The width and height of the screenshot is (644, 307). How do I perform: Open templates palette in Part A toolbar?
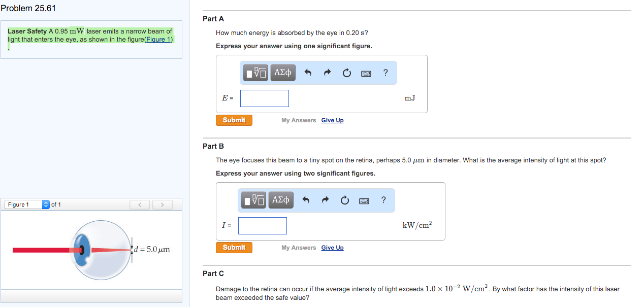click(x=255, y=73)
